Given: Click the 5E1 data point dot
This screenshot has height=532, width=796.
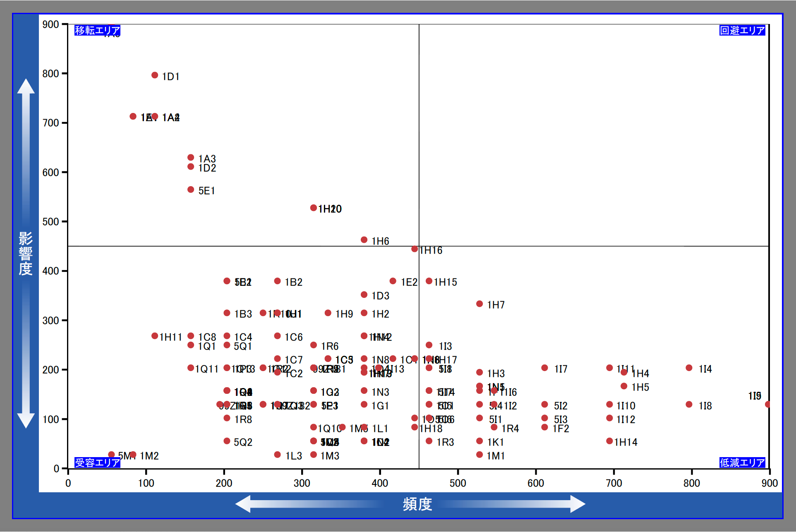Looking at the screenshot, I should tap(191, 189).
